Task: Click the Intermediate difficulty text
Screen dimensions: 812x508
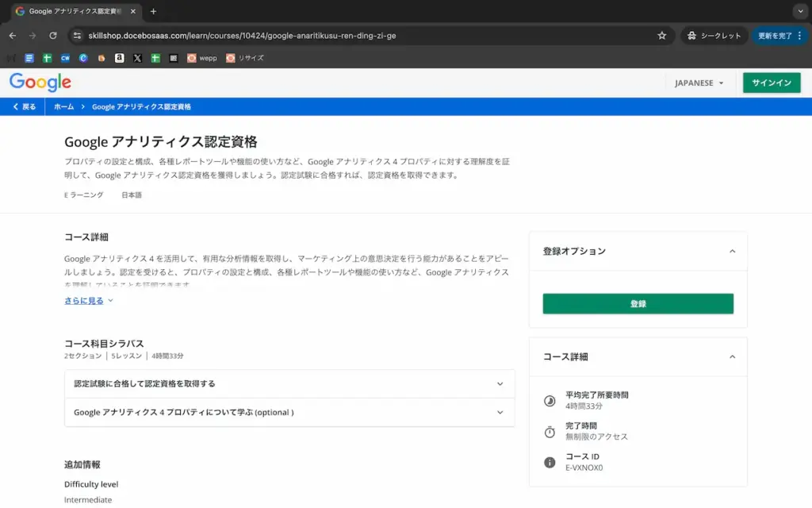Action: [88, 500]
